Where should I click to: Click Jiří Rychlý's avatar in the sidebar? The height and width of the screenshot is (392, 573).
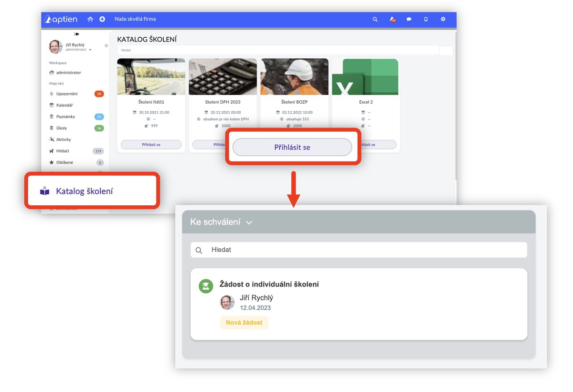point(55,47)
